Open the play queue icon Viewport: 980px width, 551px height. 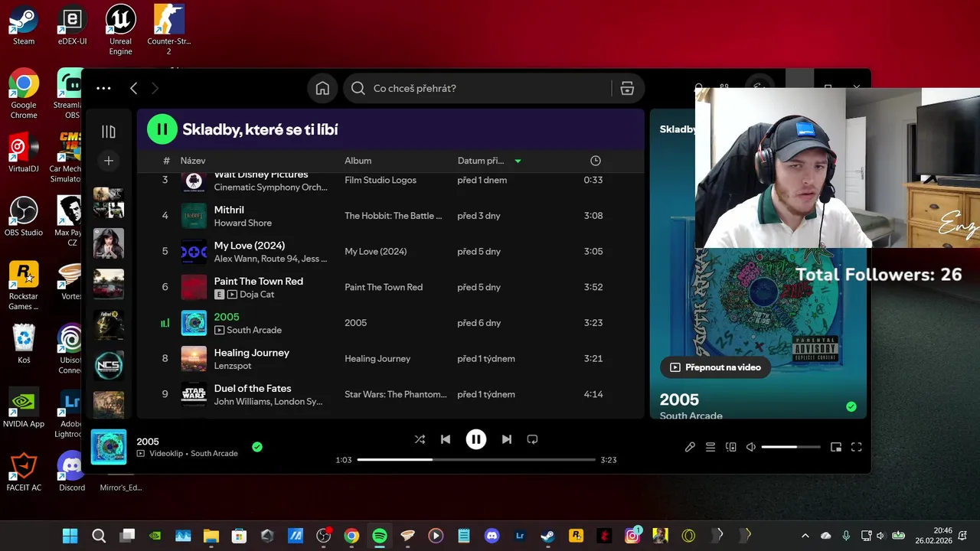(x=710, y=447)
